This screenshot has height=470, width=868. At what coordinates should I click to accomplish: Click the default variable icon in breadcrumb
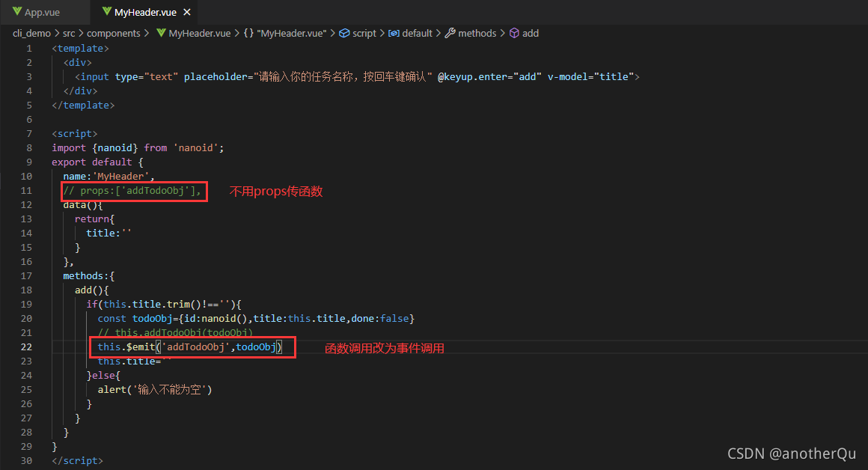click(394, 33)
